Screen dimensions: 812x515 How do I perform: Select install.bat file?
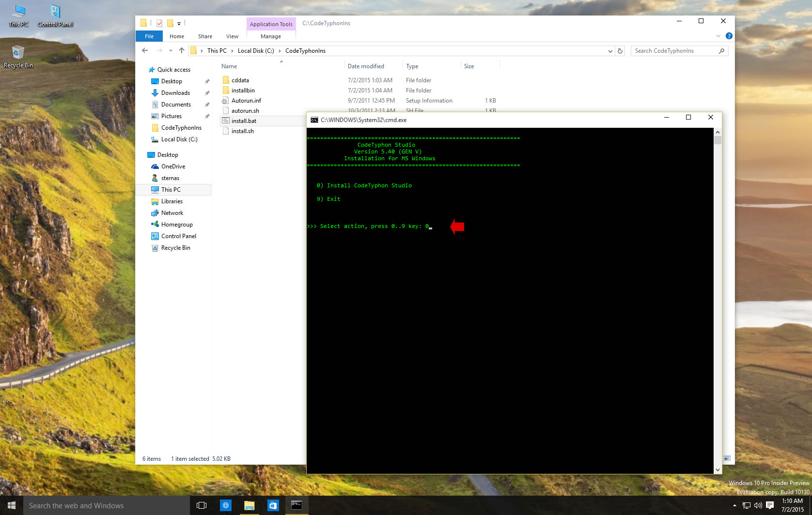pos(244,121)
